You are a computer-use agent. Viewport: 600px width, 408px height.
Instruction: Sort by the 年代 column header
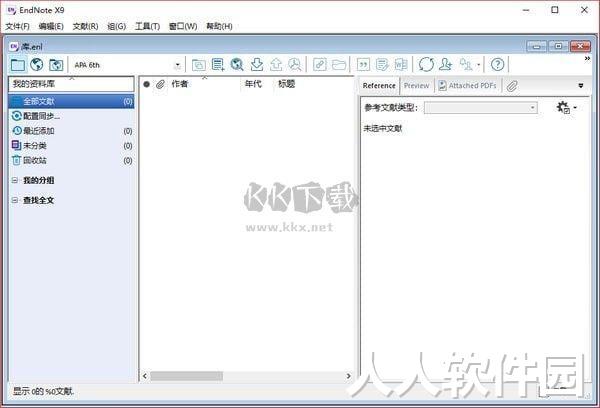253,84
